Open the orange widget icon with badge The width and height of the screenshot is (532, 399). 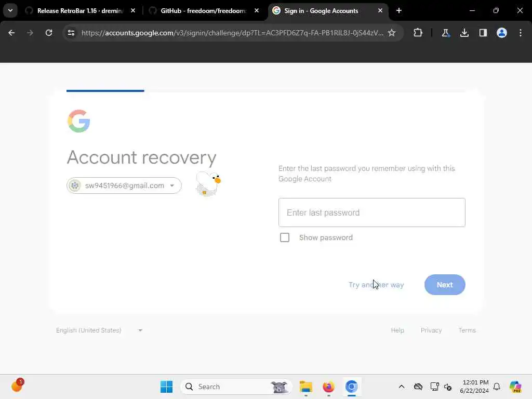tap(17, 385)
